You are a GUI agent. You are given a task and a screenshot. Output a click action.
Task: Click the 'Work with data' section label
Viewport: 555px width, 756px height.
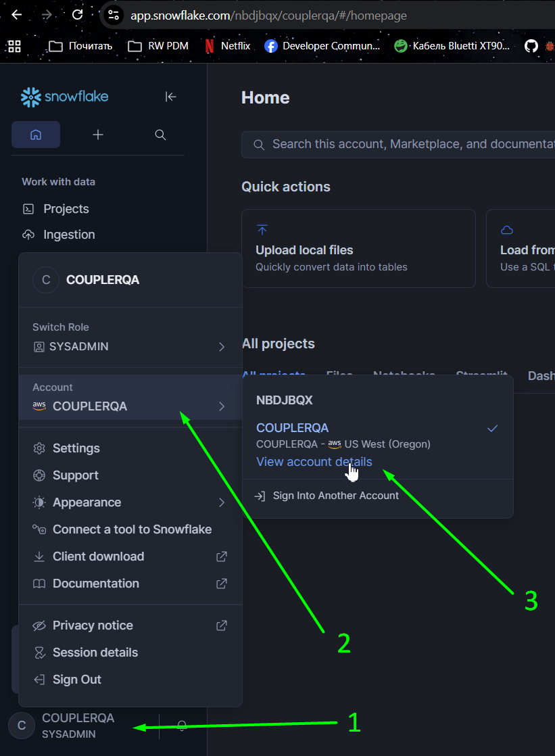58,182
